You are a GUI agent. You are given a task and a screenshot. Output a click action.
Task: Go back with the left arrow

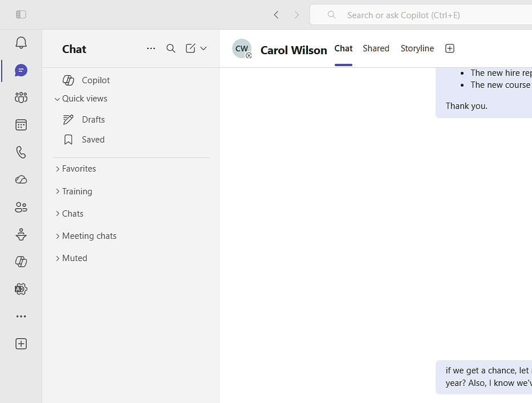click(276, 15)
